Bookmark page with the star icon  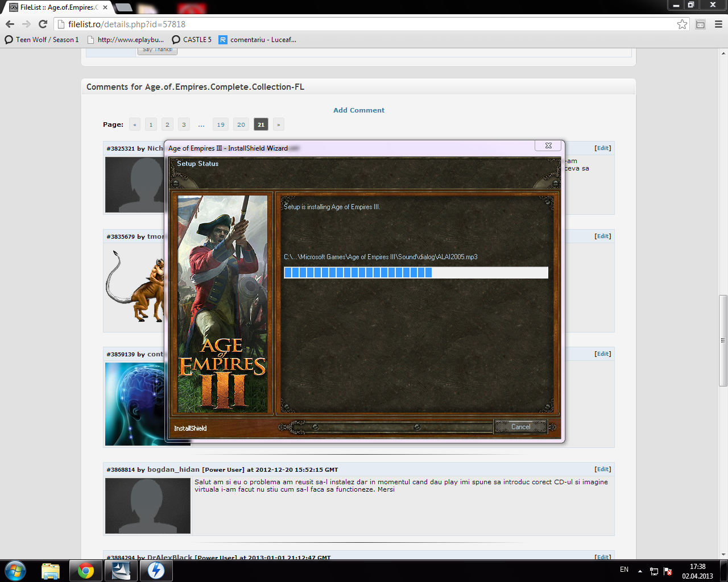coord(682,24)
